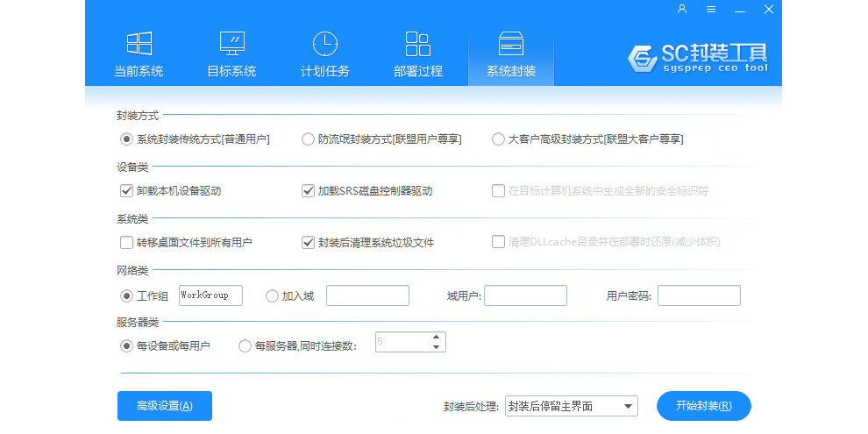The image size is (868, 434).
Task: Click the 高级设置(A) button
Action: (x=165, y=406)
